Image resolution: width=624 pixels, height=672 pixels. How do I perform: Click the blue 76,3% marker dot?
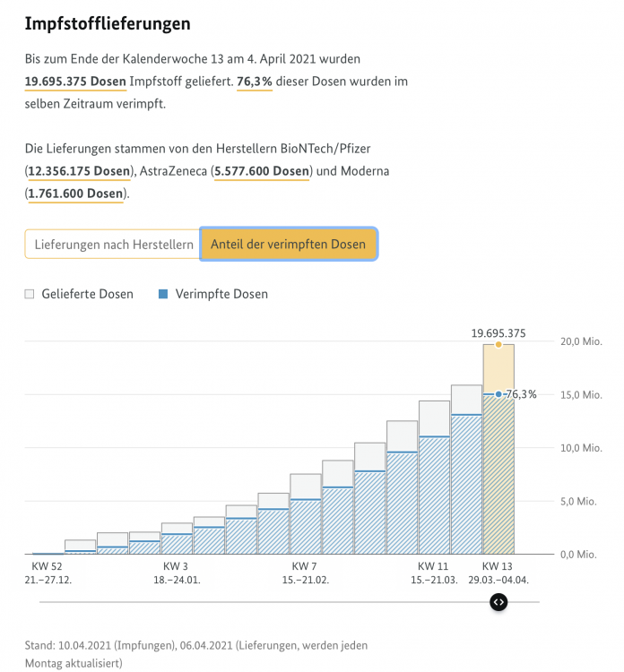[498, 393]
